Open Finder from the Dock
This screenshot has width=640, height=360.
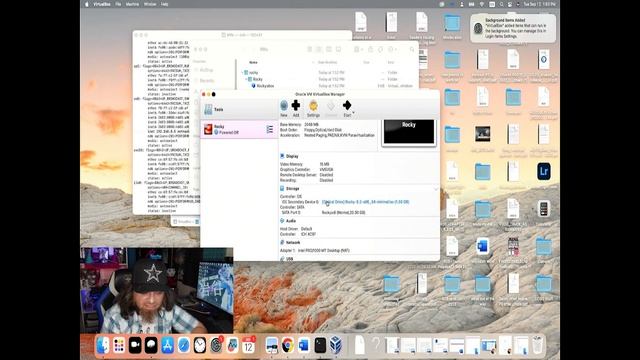click(103, 345)
